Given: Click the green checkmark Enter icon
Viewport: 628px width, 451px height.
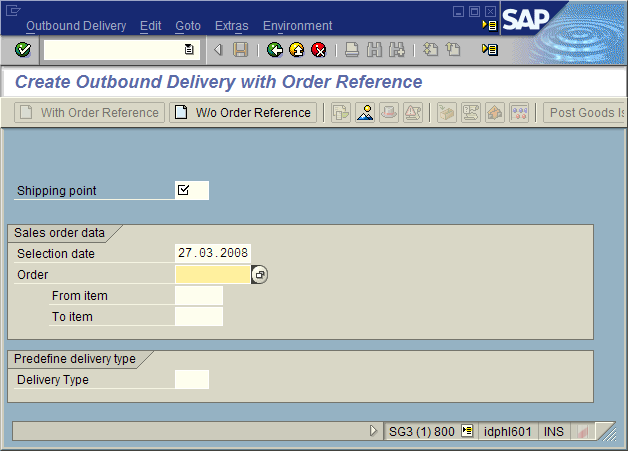Looking at the screenshot, I should point(23,50).
